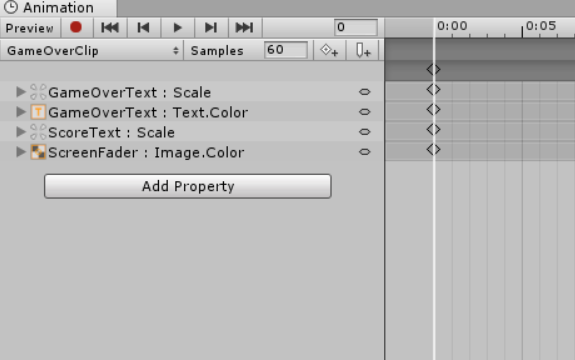575x360 pixels.
Task: Open the GameOverClip clip dropdown
Action: (x=92, y=51)
